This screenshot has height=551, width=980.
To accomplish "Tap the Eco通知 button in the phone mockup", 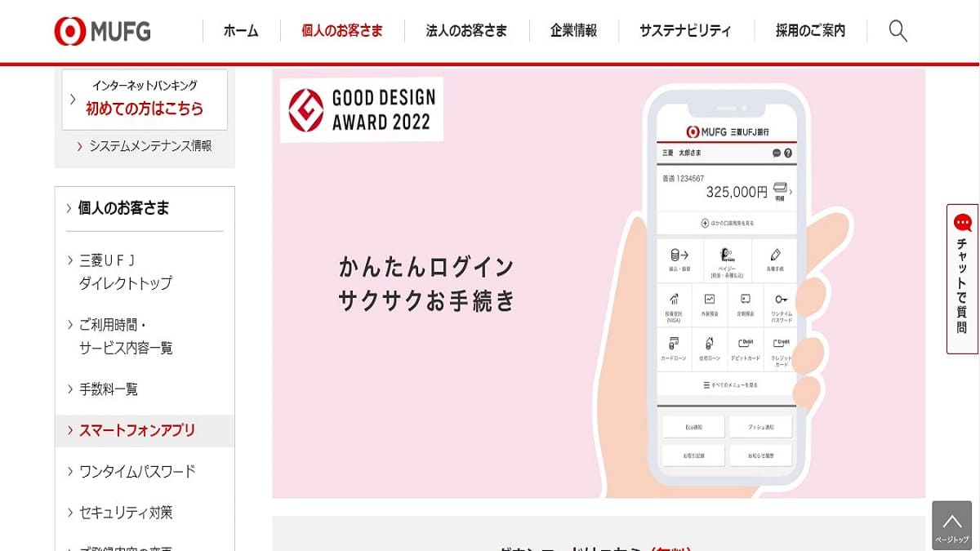I will tap(693, 427).
